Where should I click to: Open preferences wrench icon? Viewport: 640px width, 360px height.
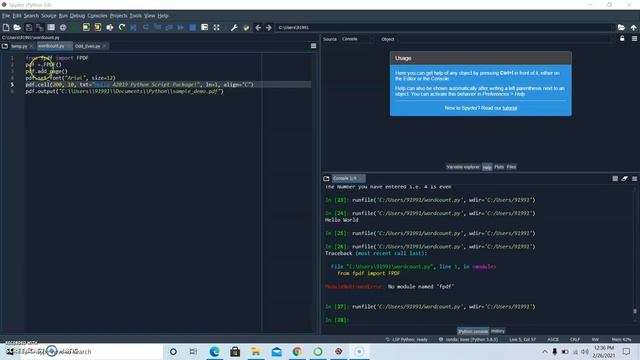coord(234,27)
